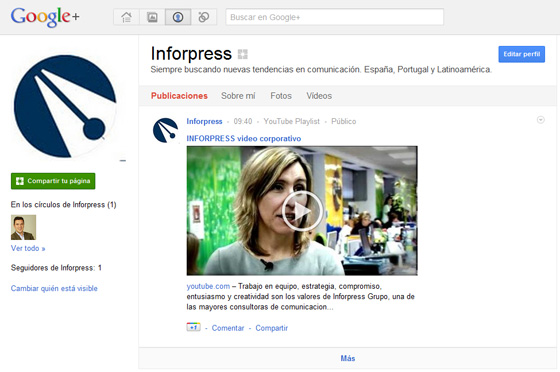Screen dimensions: 560x372
Task: Click the Editar perfil button
Action: pyautogui.click(x=521, y=54)
